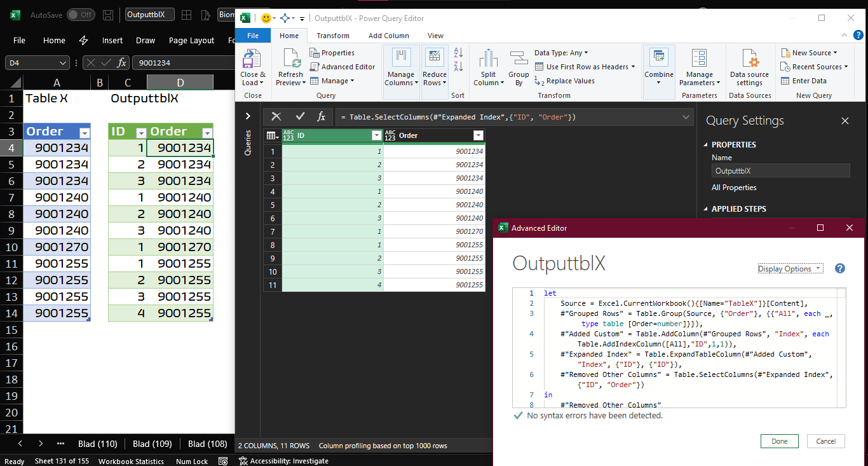Open the Add Column tab
The height and width of the screenshot is (466, 868).
click(389, 36)
